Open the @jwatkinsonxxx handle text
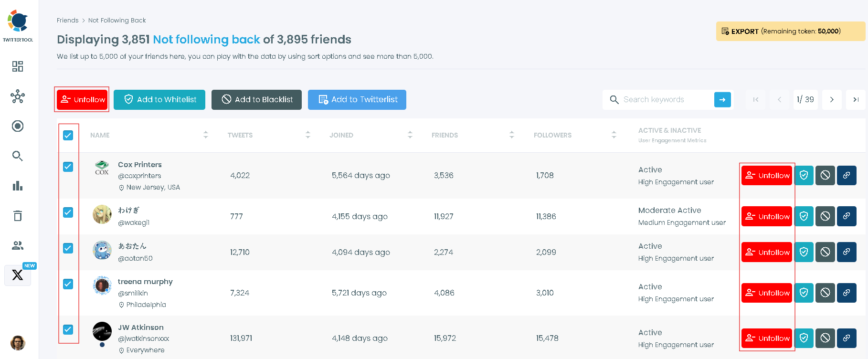This screenshot has height=359, width=868. 143,338
